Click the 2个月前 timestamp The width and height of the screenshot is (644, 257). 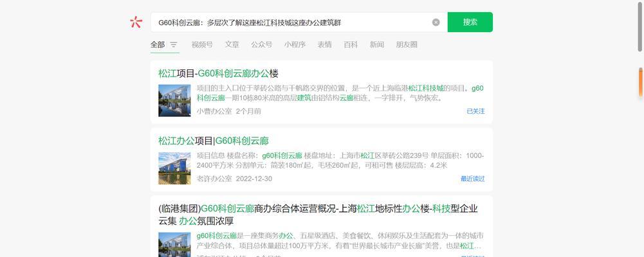click(248, 111)
